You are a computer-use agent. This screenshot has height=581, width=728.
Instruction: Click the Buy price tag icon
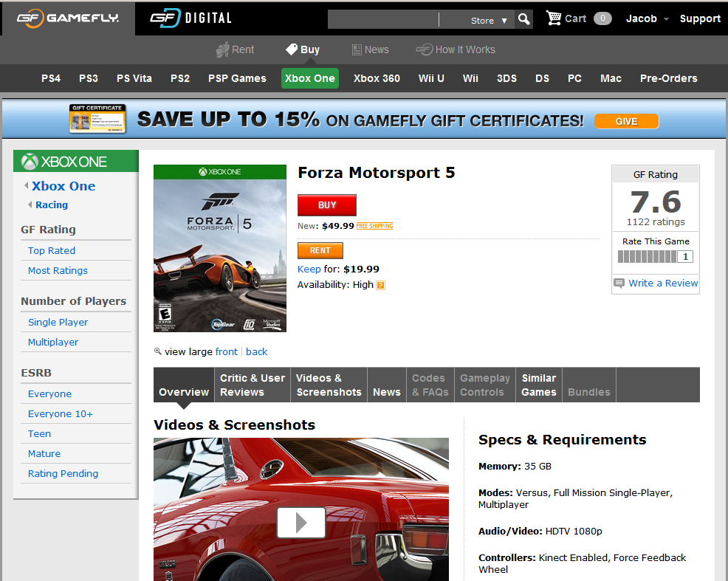click(292, 49)
